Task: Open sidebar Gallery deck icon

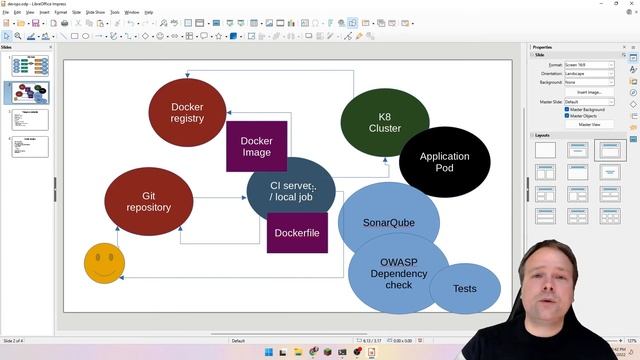Action: click(633, 81)
